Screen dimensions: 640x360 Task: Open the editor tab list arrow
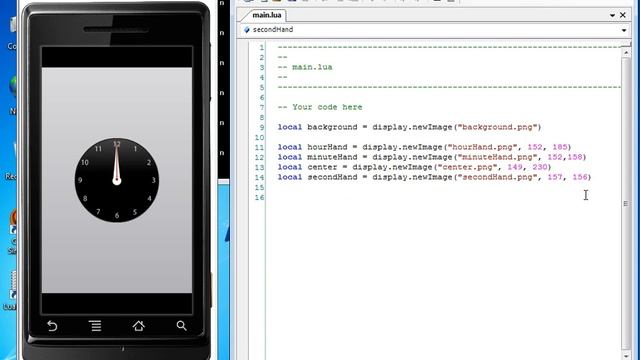coord(612,16)
